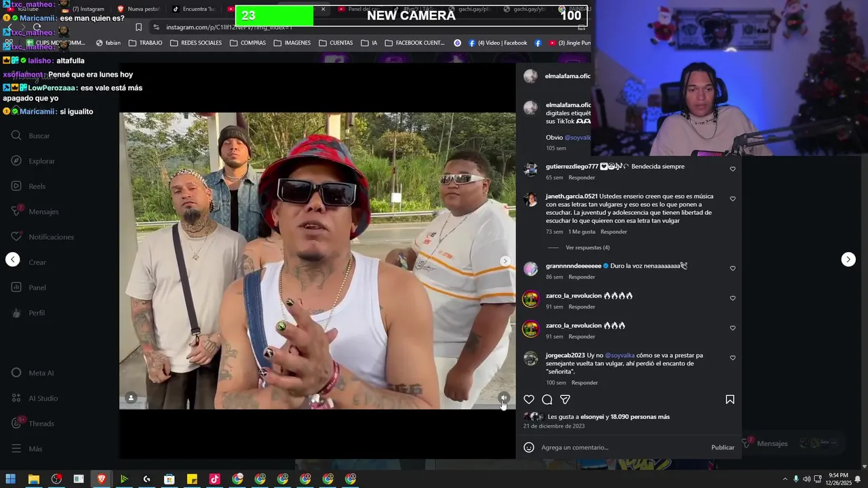Viewport: 868px width, 488px height.
Task: Open Sticky Notes from the taskbar
Action: click(x=192, y=479)
